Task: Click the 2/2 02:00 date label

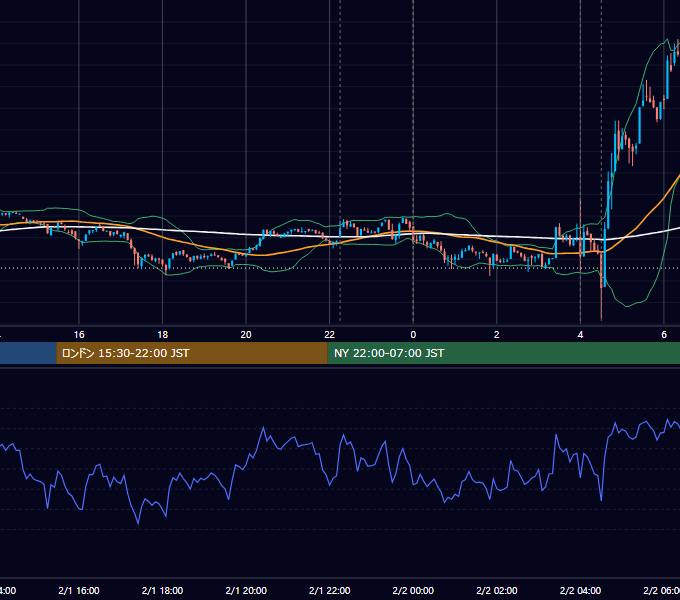Action: pos(497,590)
